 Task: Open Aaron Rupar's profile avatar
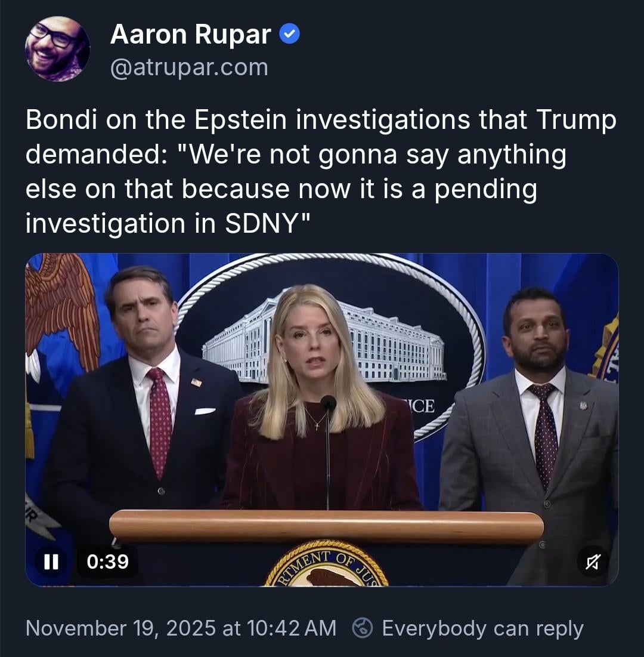pos(57,49)
